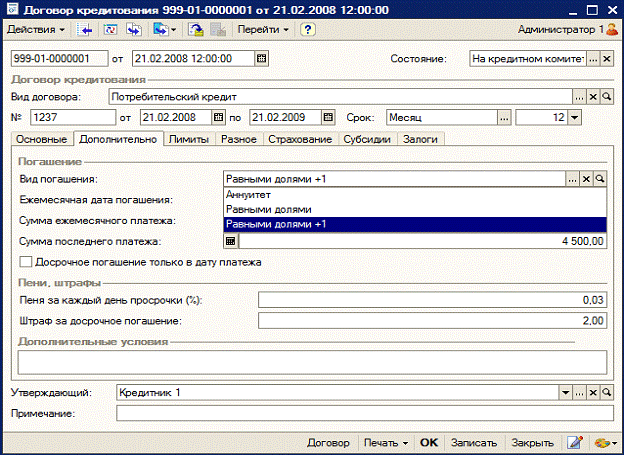This screenshot has width=624, height=455.
Task: Click the refresh icon in toolbar
Action: (x=110, y=29)
